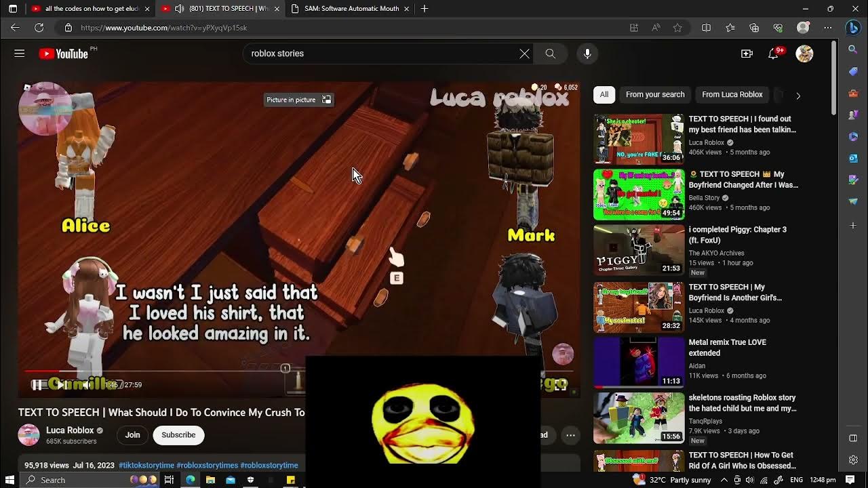Screen dimensions: 868x488
Task: Open Windows Start menu
Action: point(9,480)
